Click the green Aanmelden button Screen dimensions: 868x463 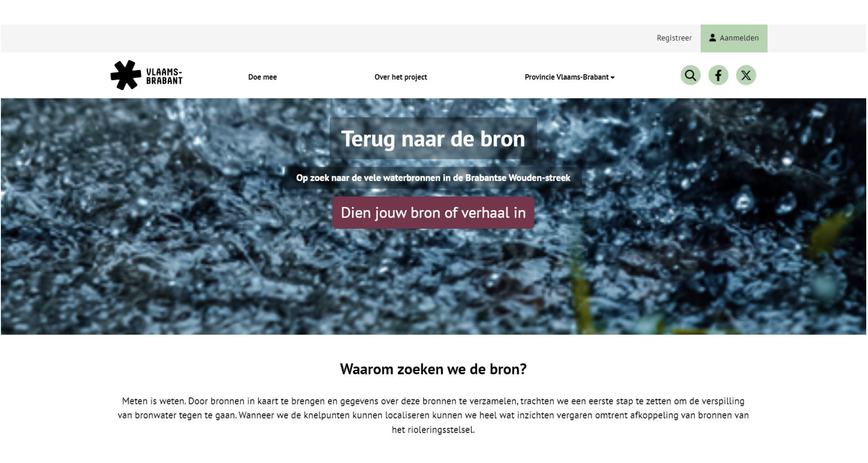734,38
